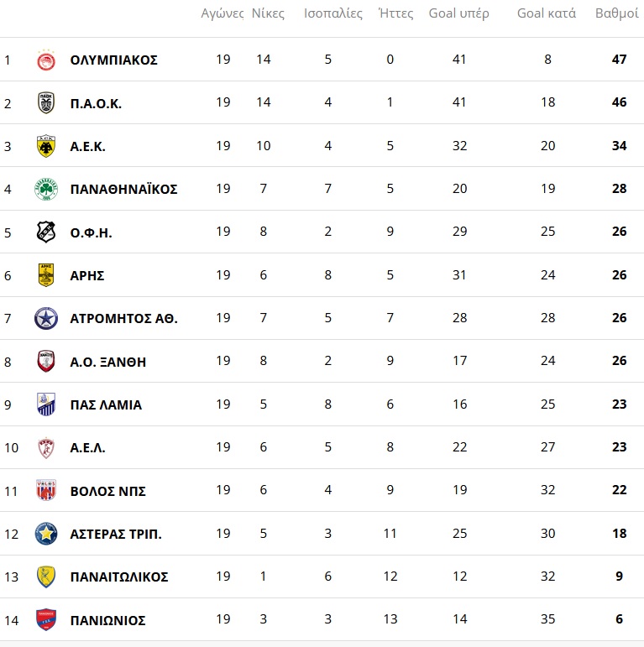
Task: Click the ΠΑΝΙΩΝΙΟΣ red-blue shield icon
Action: (46, 620)
